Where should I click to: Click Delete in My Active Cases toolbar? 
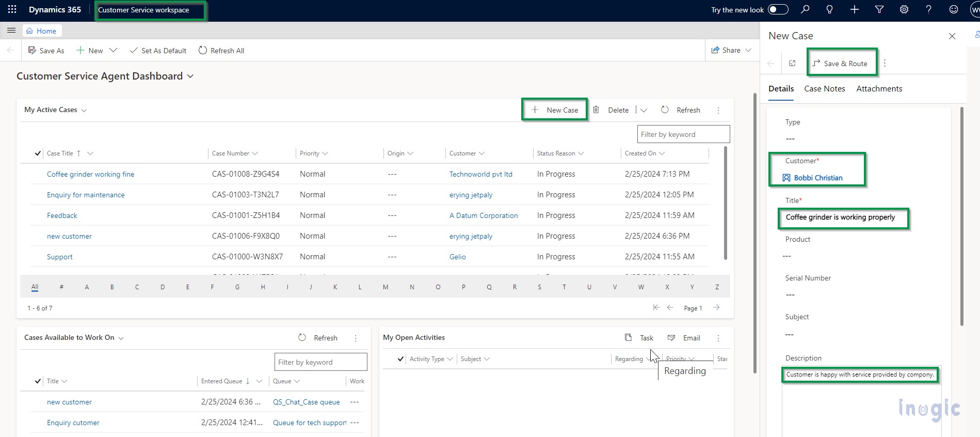click(x=611, y=110)
